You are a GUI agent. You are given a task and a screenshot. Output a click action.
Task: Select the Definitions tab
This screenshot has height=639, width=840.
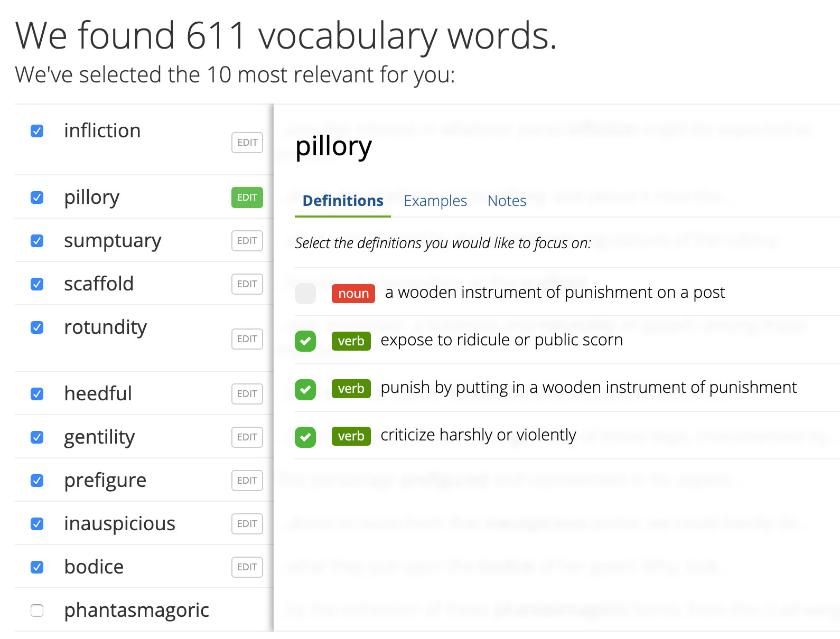343,201
